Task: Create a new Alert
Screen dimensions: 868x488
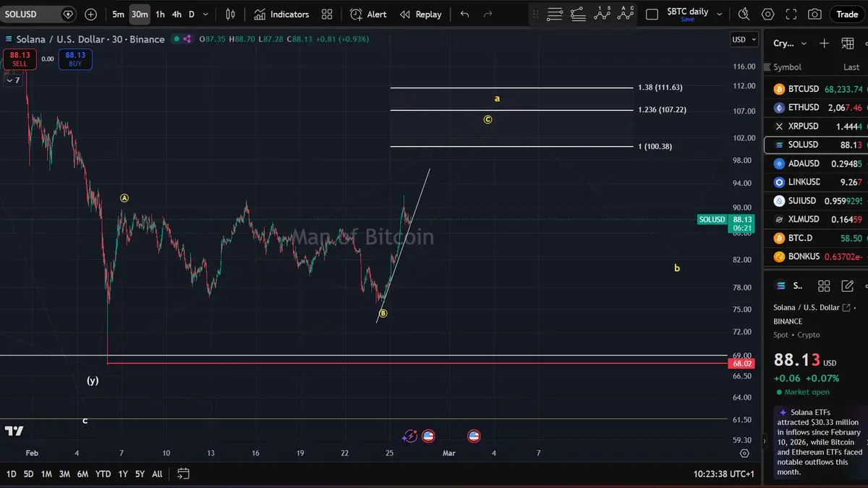Action: coord(368,14)
